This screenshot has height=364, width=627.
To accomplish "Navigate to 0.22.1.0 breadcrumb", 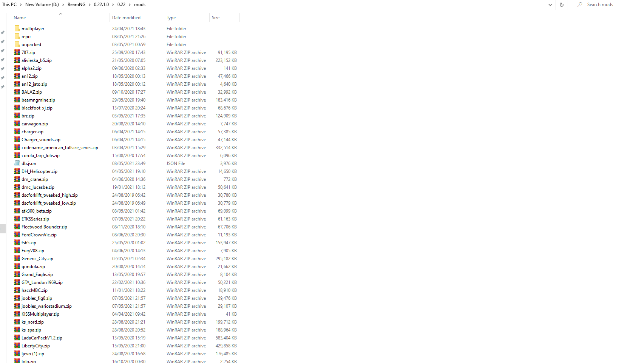I will (x=101, y=5).
